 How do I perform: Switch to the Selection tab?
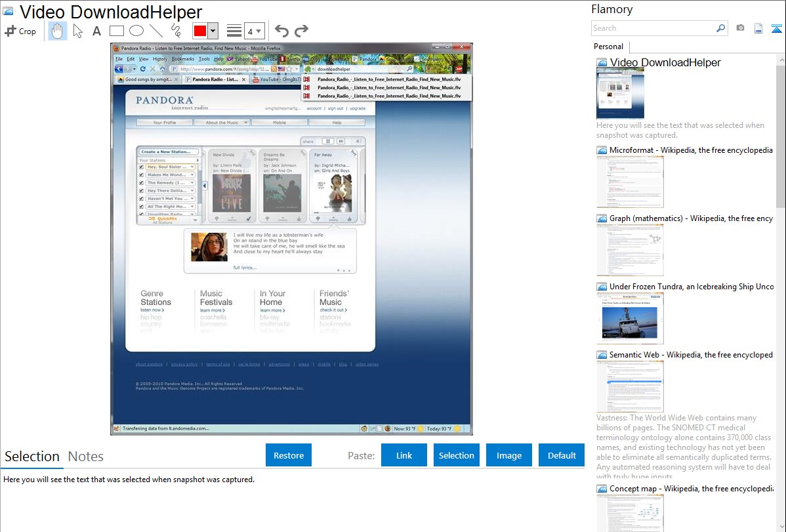tap(32, 457)
